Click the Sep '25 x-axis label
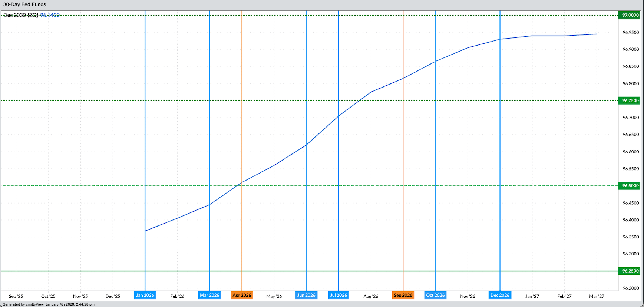The height and width of the screenshot is (307, 644). (16, 296)
